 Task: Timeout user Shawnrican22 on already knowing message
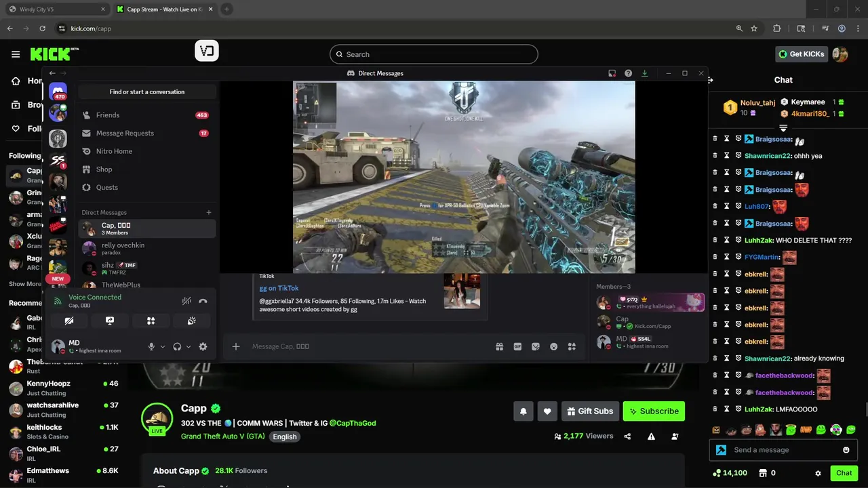click(x=726, y=359)
